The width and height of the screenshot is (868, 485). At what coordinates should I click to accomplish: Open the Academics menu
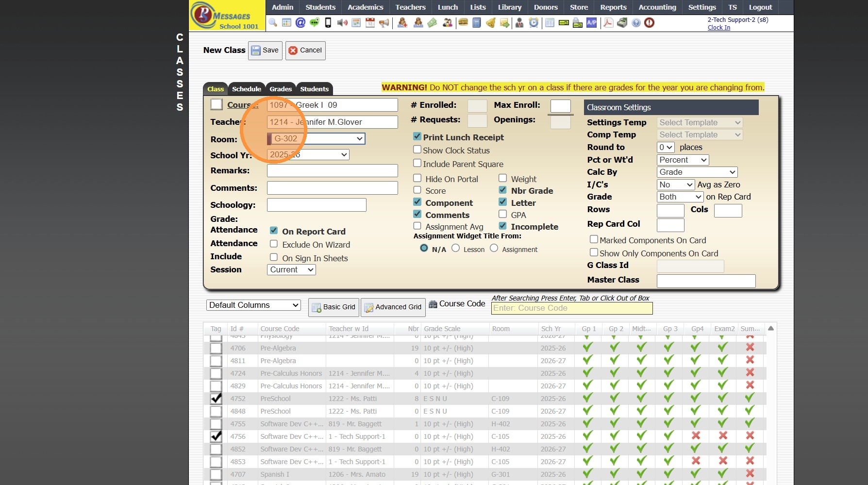[x=365, y=7]
